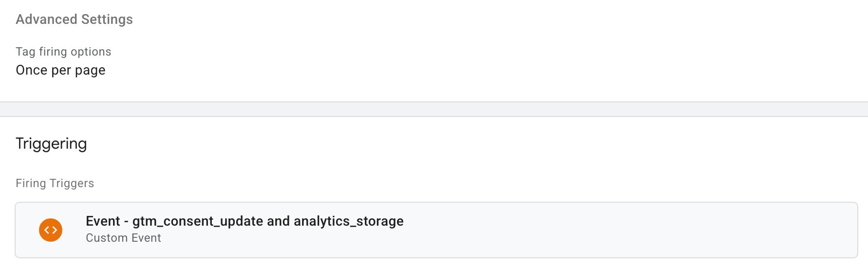Click the 'Tag firing options' label
Image resolution: width=868 pixels, height=270 pixels.
click(63, 52)
